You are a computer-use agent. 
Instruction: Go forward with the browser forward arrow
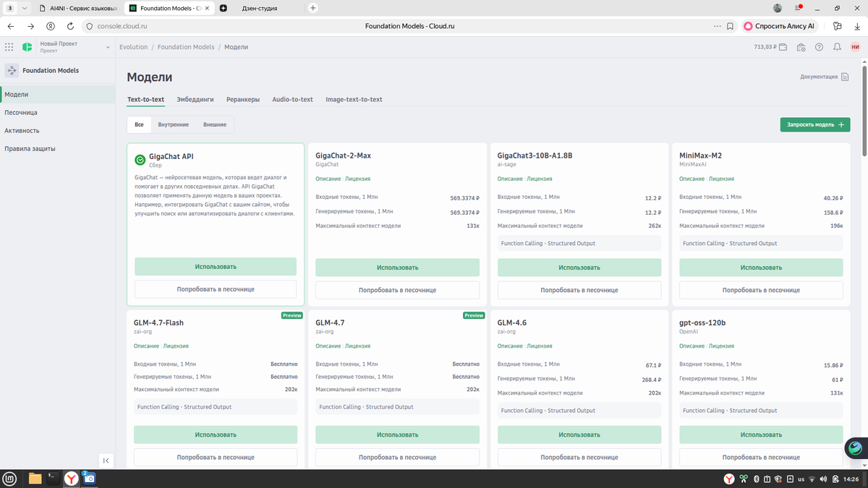click(30, 26)
